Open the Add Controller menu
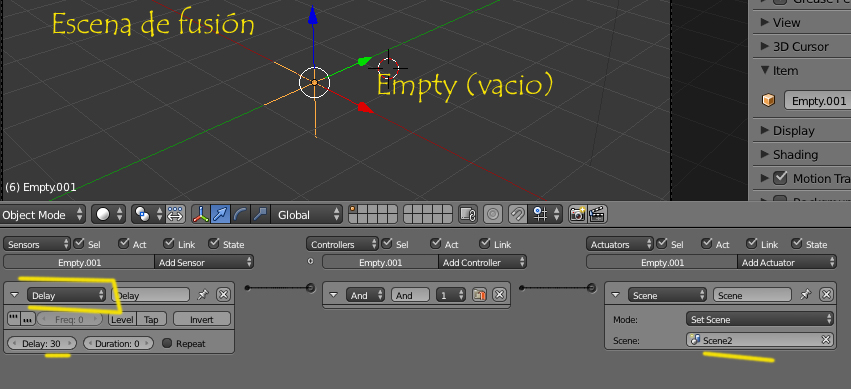This screenshot has height=389, width=851. (x=482, y=262)
